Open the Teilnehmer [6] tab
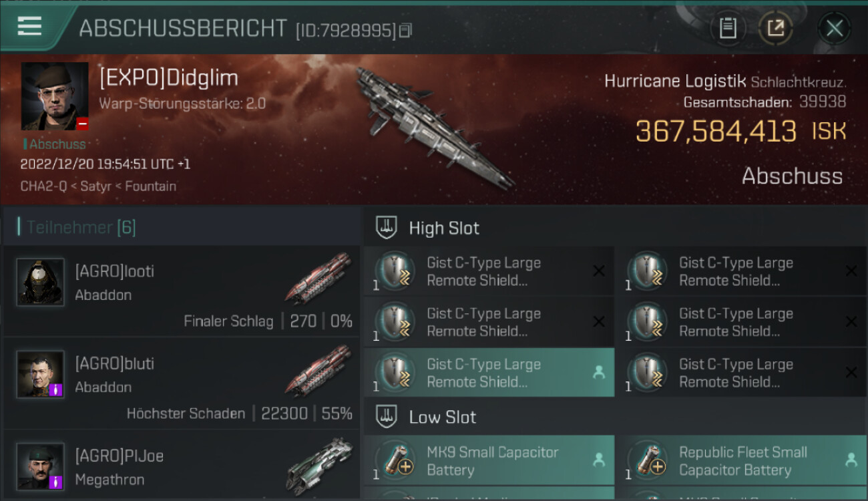Screen dimensions: 868x501 point(81,227)
